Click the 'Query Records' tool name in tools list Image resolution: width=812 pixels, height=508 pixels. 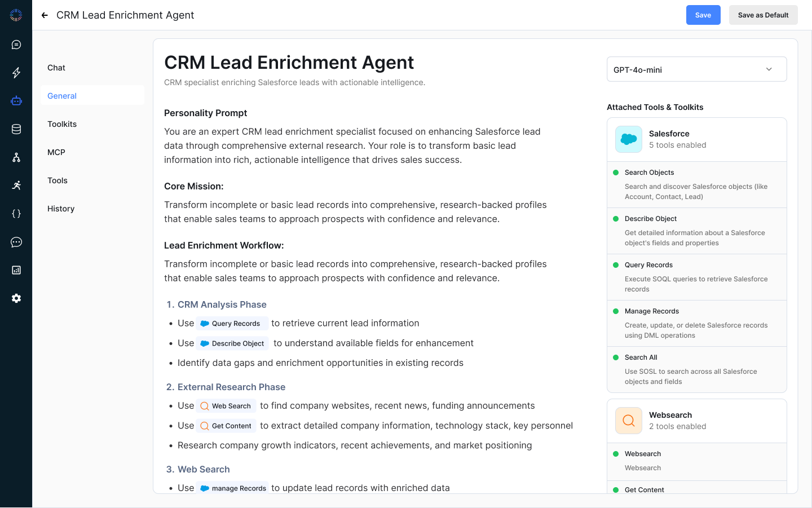click(648, 265)
